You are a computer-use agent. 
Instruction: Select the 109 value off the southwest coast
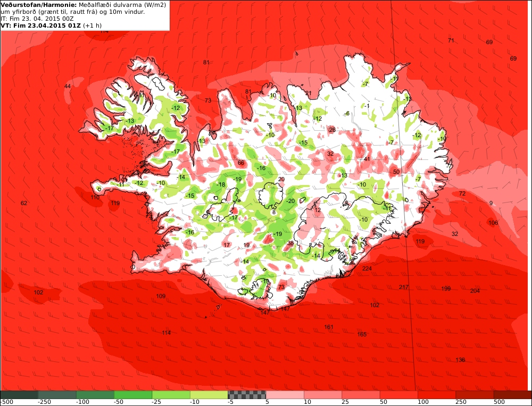coord(161,296)
